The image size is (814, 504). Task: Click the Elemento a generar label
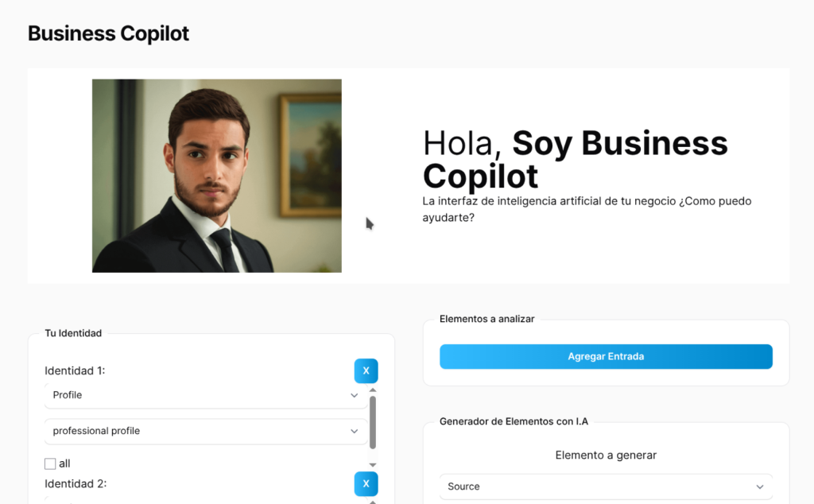(x=606, y=456)
